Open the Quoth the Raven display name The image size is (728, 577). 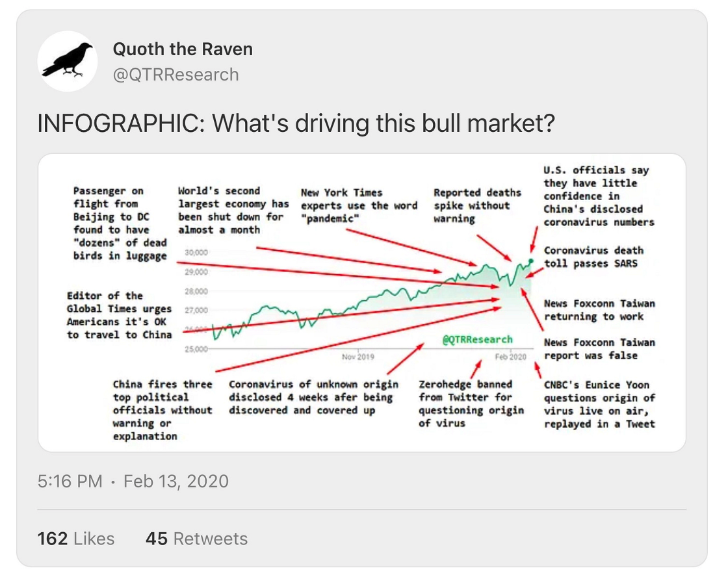click(183, 49)
